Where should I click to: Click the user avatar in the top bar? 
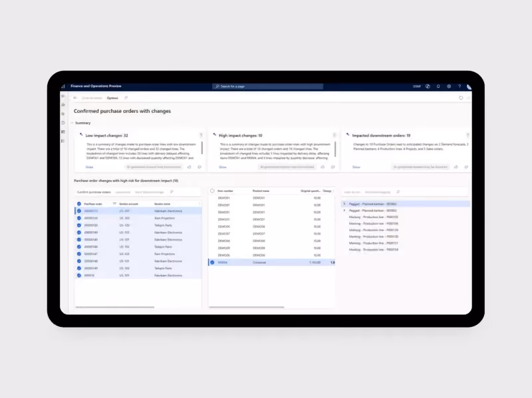pyautogui.click(x=469, y=87)
